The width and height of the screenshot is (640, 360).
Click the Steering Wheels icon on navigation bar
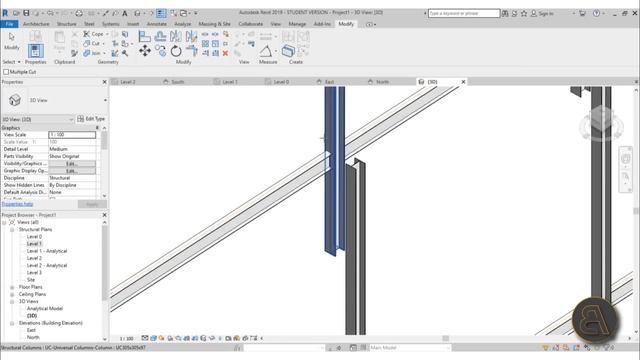[626, 158]
